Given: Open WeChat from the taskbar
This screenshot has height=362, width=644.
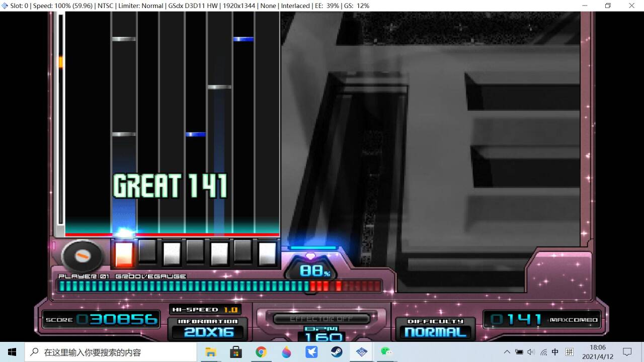Looking at the screenshot, I should point(386,352).
